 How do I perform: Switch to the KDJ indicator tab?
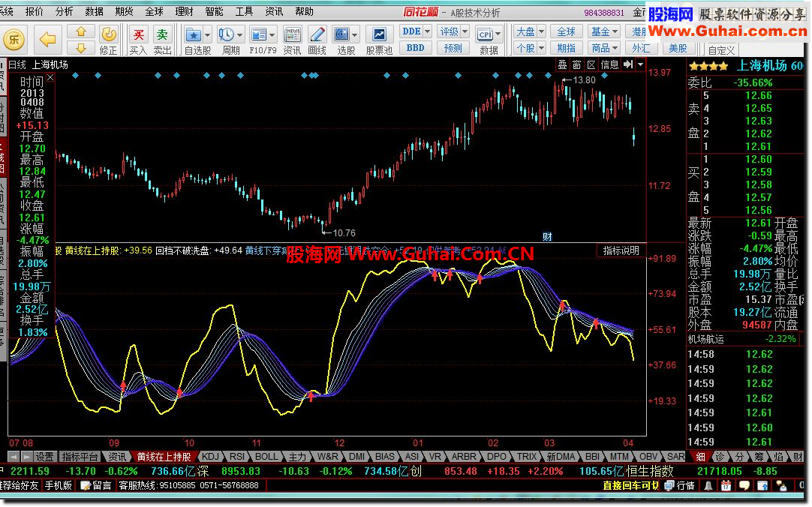point(210,457)
